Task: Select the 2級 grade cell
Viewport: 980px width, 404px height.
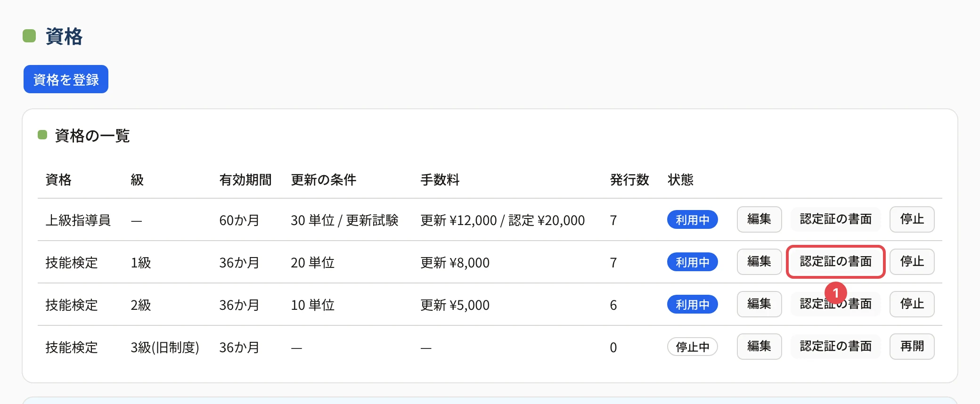Action: 141,305
